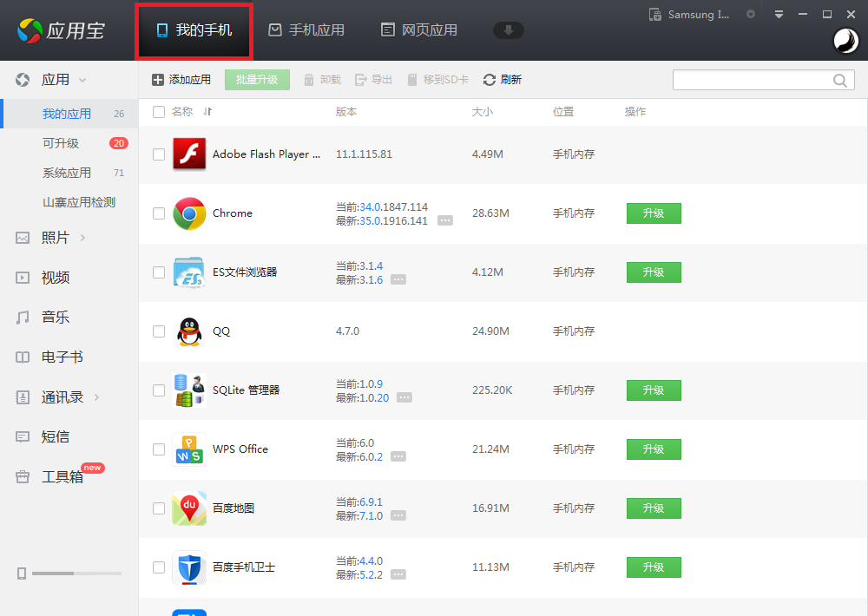Click the ES文件浏览器 app icon
Viewport: 868px width, 616px height.
click(x=189, y=272)
